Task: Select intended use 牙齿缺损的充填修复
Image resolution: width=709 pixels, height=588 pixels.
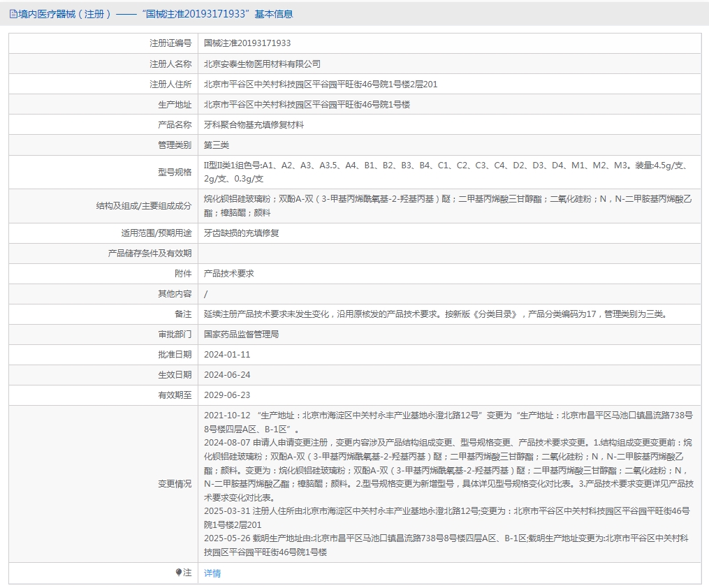Action: 241,233
